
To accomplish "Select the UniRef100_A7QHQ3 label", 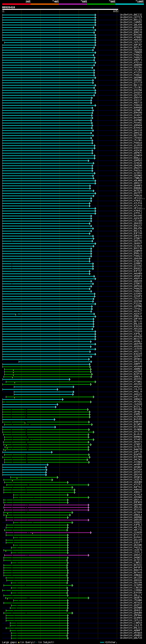I will [x=131, y=37].
